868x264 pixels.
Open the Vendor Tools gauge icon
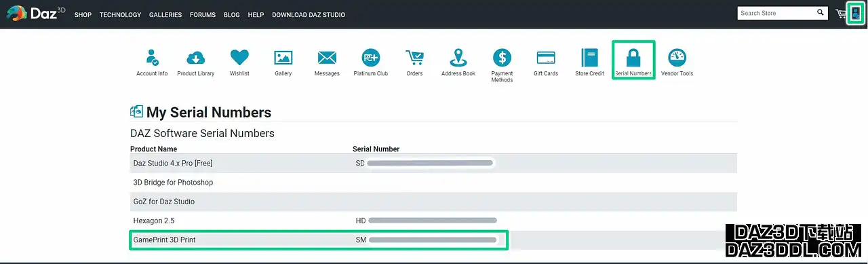pos(677,58)
